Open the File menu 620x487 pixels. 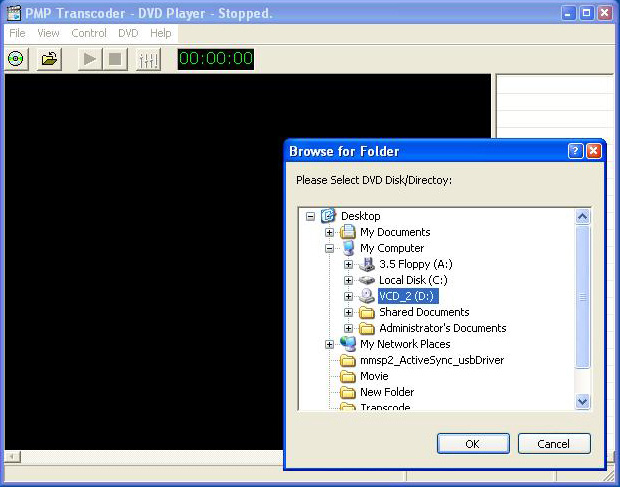[x=17, y=33]
